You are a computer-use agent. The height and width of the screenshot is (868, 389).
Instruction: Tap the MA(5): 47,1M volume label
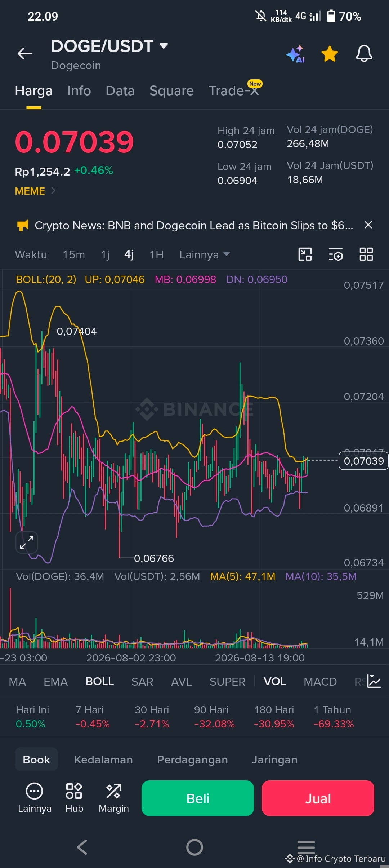coord(242,576)
